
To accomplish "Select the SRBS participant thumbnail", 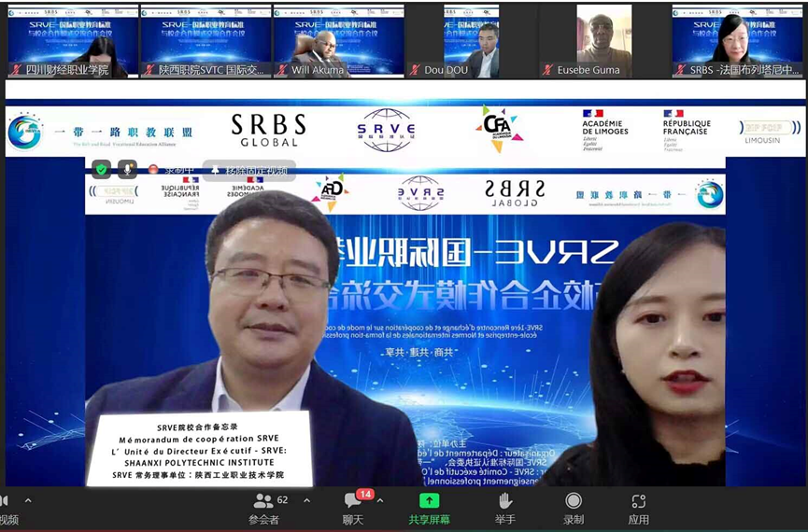I will (x=738, y=41).
